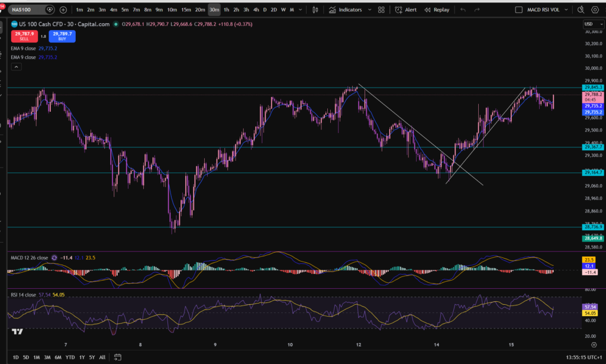
Task: Open the USD currency dropdown
Action: [593, 24]
